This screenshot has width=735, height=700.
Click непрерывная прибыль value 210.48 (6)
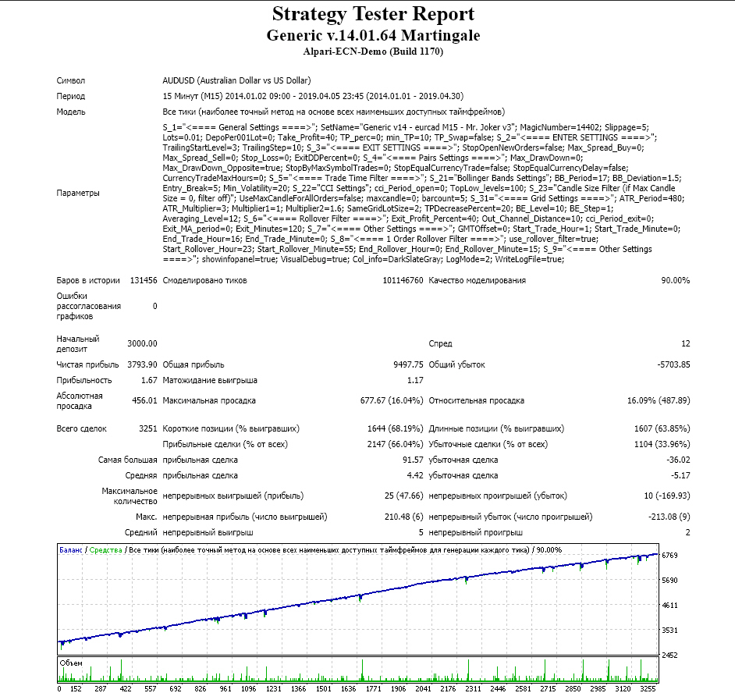click(x=403, y=517)
